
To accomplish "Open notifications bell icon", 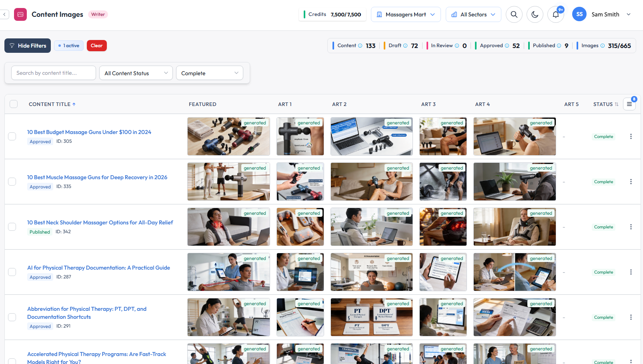I will tap(555, 15).
